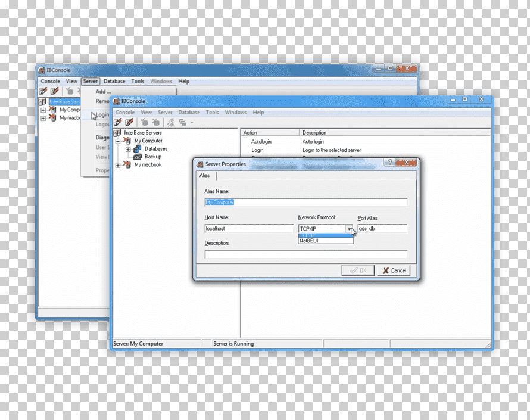Select Backup label in front tree
The height and width of the screenshot is (420, 530).
(x=153, y=157)
